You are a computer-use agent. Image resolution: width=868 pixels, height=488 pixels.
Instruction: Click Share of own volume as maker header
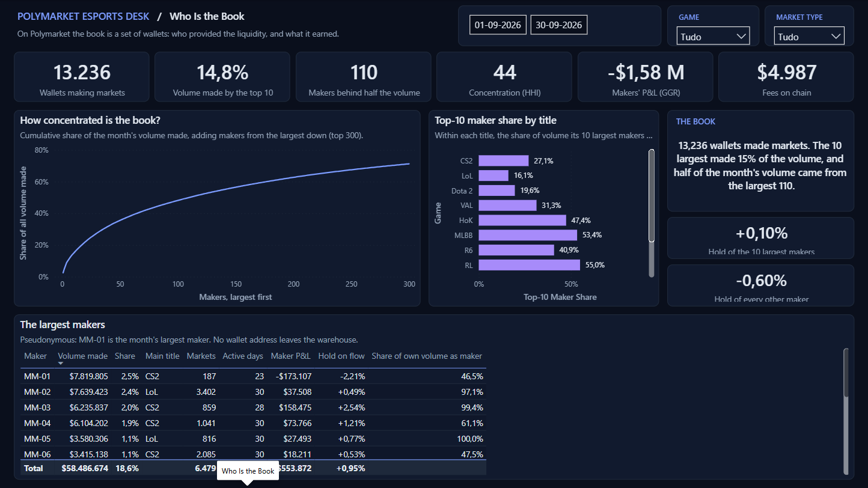coord(427,356)
